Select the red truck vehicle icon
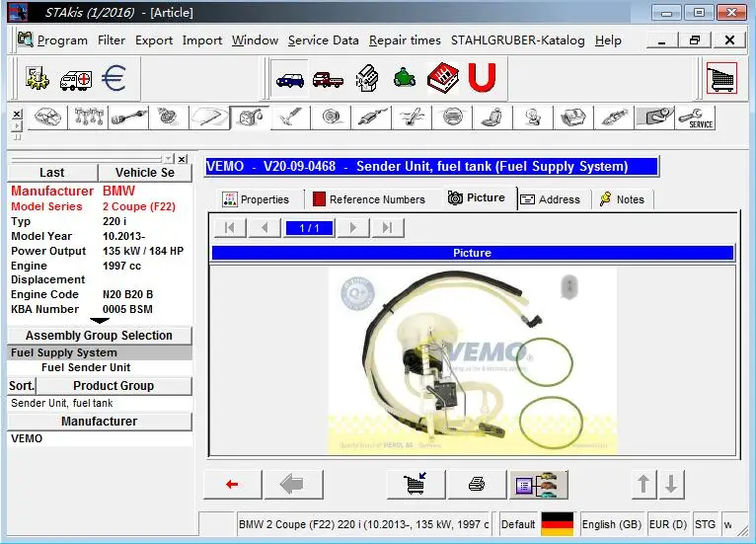Image resolution: width=756 pixels, height=544 pixels. click(328, 79)
